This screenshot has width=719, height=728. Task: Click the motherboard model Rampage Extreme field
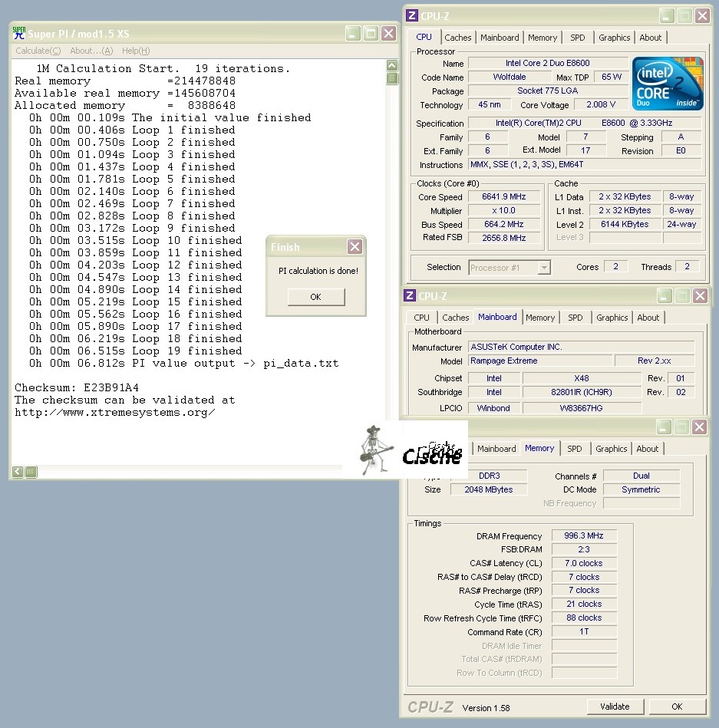coord(539,361)
